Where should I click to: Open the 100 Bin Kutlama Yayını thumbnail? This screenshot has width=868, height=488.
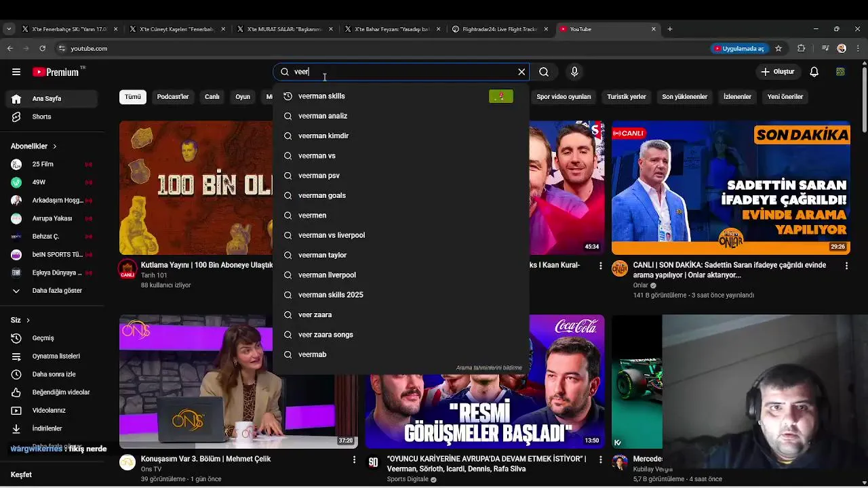(196, 188)
